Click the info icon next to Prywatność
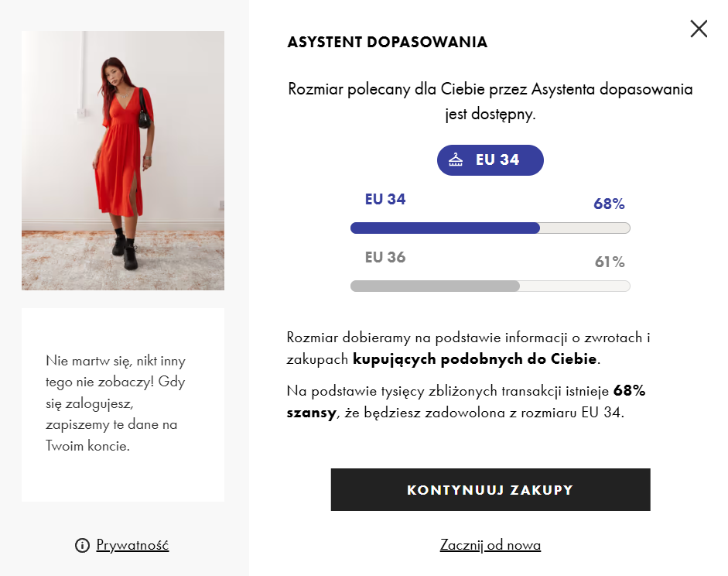Image resolution: width=728 pixels, height=576 pixels. point(84,545)
